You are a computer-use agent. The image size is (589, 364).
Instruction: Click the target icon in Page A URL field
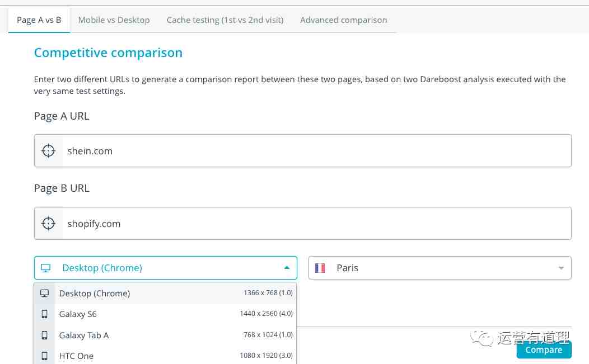tap(49, 150)
